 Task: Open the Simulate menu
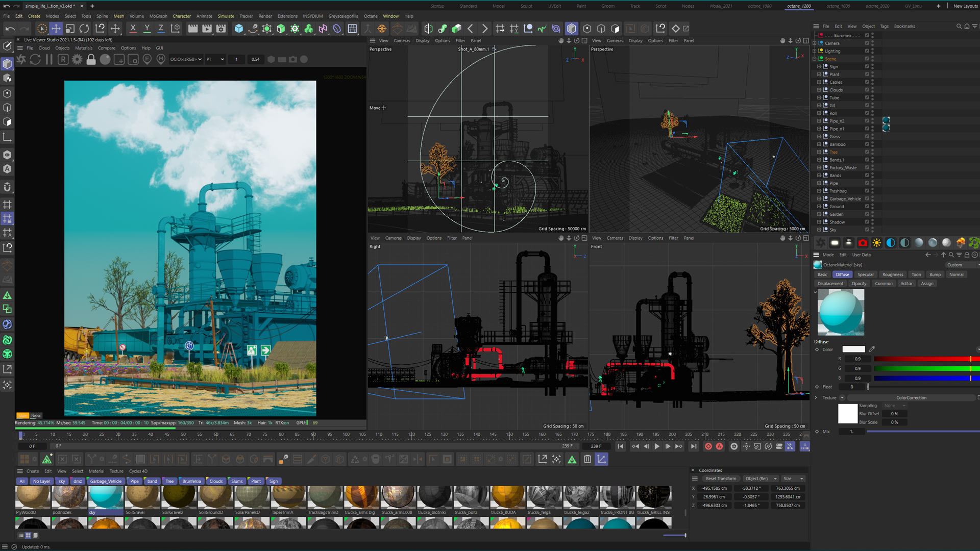coord(226,16)
